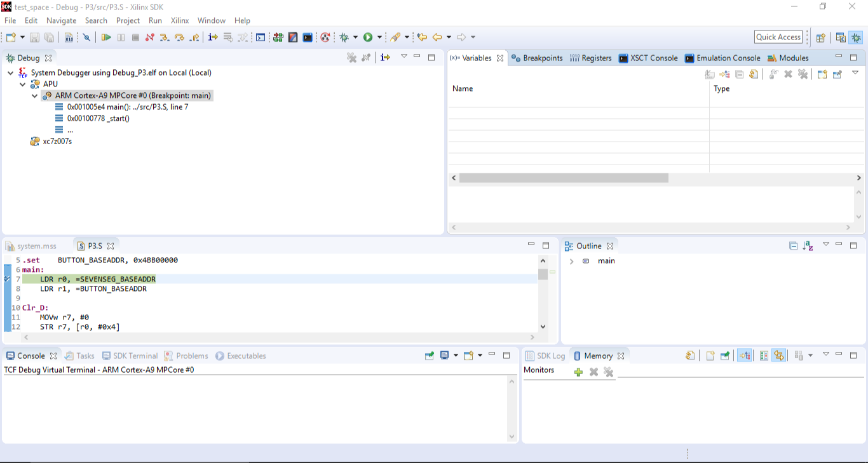Switch to the Tasks tab

[79, 356]
